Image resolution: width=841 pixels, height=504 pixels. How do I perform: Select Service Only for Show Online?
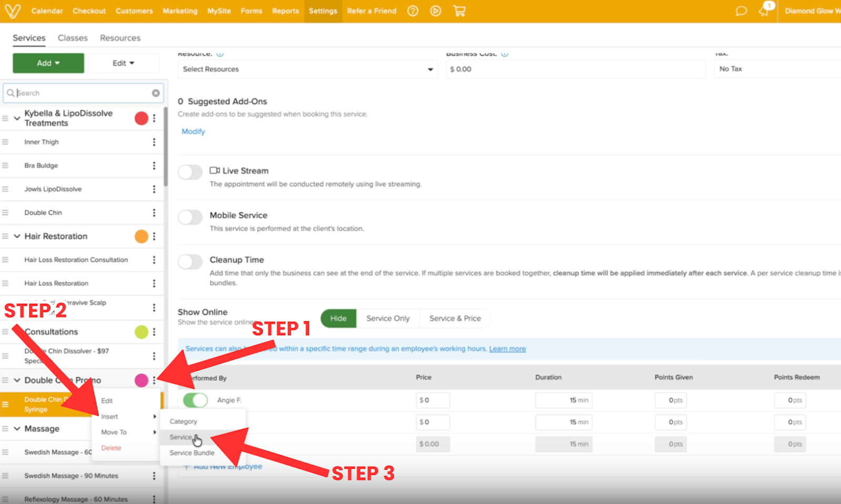388,318
